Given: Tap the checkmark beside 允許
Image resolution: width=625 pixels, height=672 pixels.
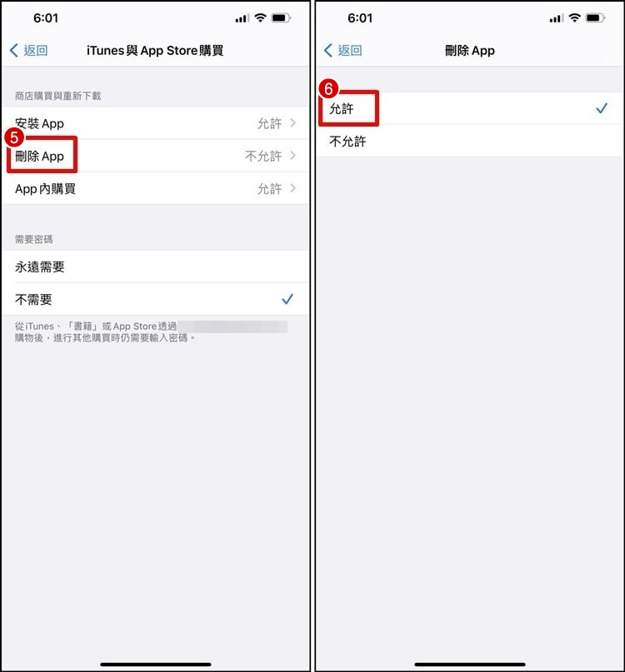Looking at the screenshot, I should (x=602, y=108).
